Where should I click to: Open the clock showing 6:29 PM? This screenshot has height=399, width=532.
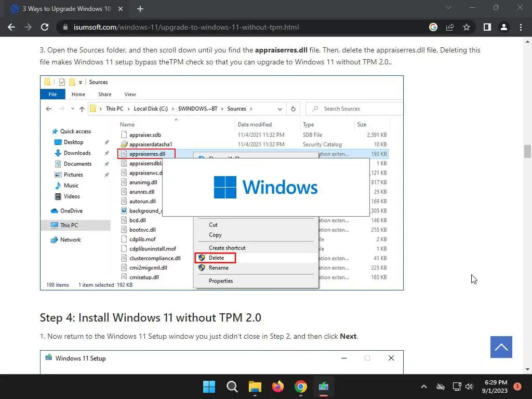click(495, 387)
